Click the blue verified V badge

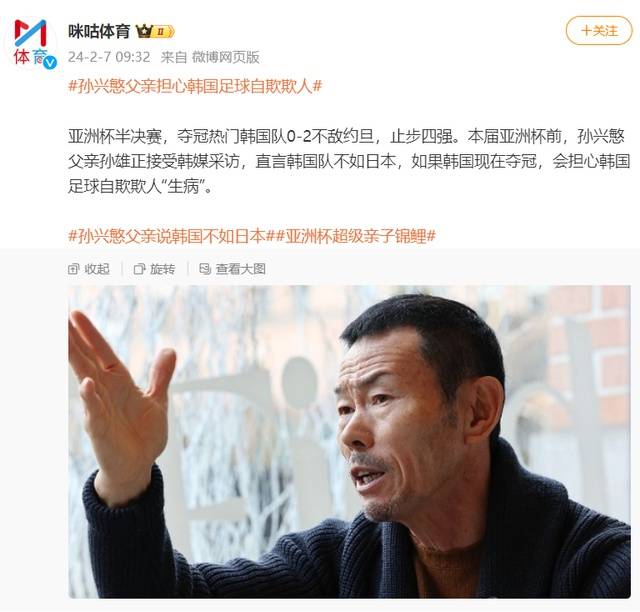pos(50,62)
